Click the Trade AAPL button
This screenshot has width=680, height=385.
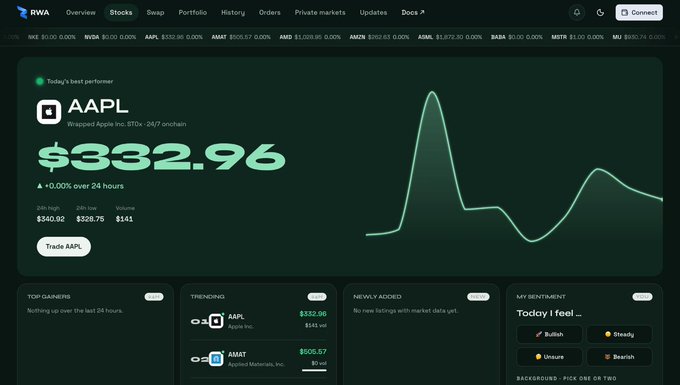coord(64,246)
